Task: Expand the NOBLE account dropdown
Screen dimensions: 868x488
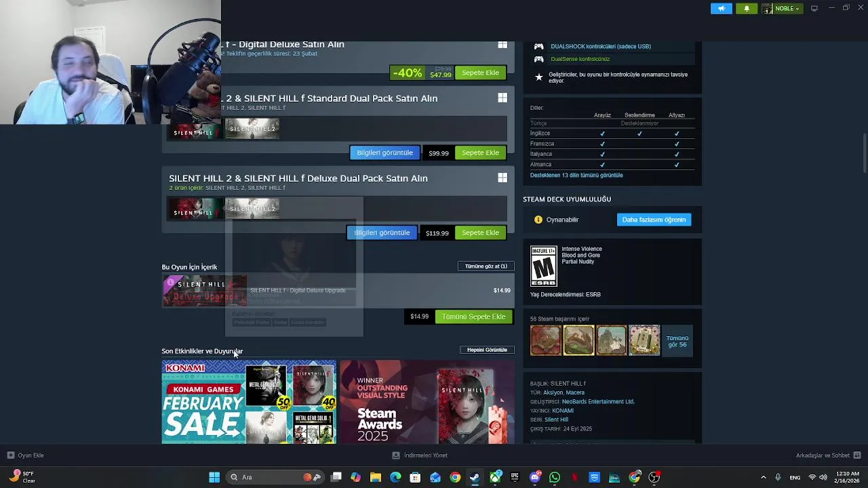Action: 782,9
